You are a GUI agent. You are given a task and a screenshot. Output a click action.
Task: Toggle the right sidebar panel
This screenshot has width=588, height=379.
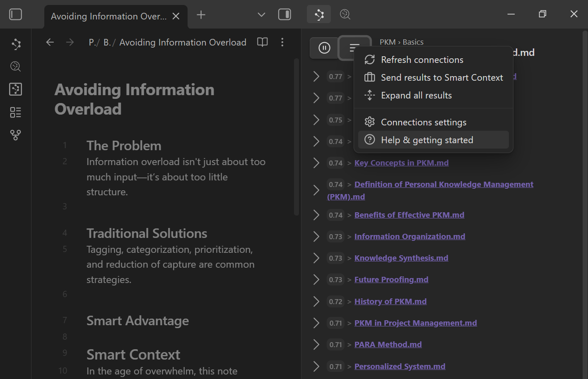[x=284, y=14]
